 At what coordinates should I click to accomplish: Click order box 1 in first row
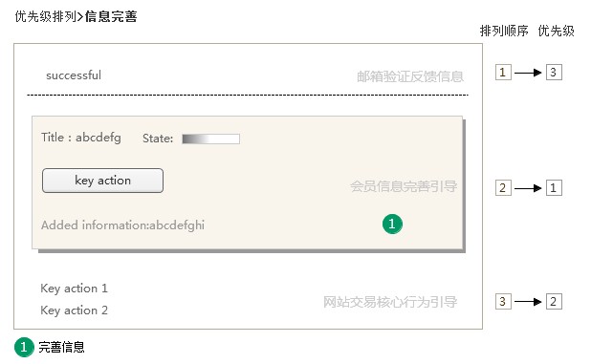pyautogui.click(x=503, y=73)
